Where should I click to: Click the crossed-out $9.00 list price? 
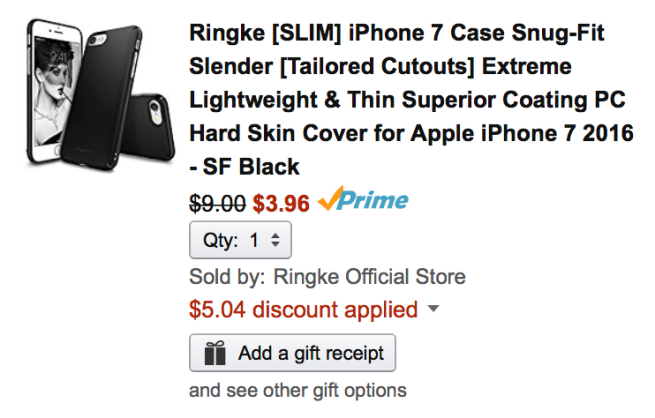pyautogui.click(x=217, y=202)
